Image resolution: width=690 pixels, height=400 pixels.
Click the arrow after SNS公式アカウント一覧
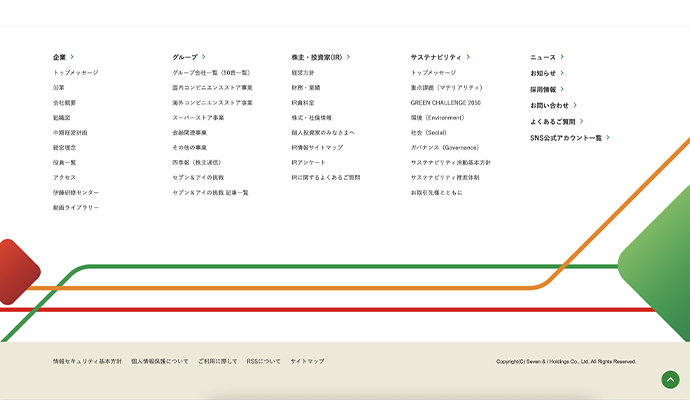pyautogui.click(x=608, y=137)
